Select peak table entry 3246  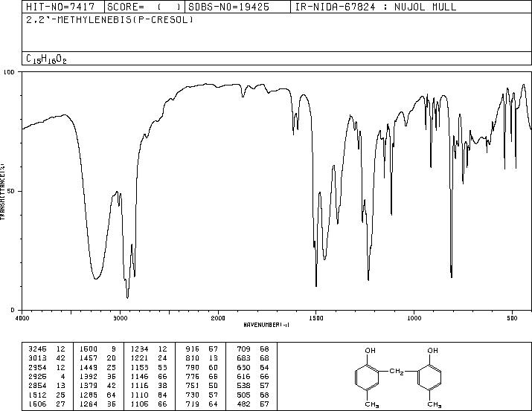[37, 349]
